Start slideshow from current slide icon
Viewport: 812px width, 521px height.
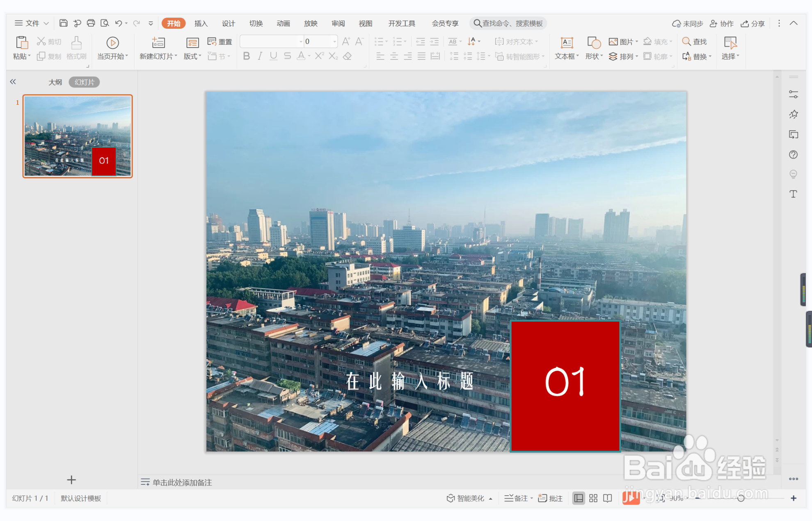[112, 43]
